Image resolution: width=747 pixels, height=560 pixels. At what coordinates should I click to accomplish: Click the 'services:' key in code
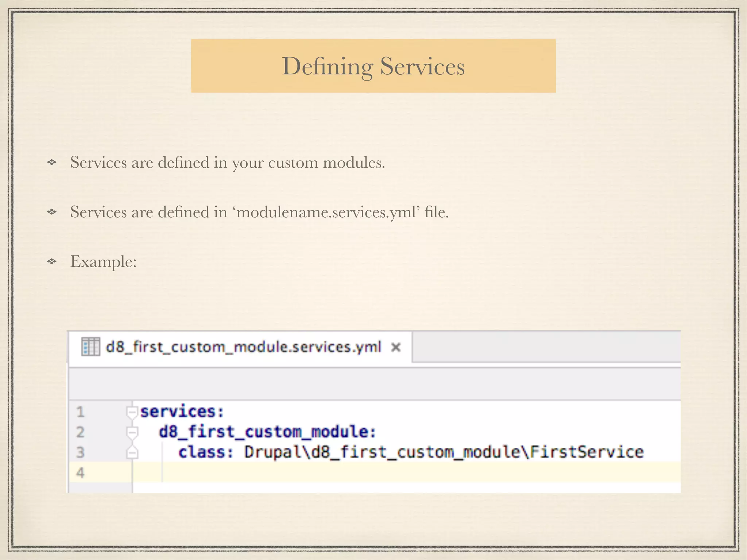[x=182, y=412]
